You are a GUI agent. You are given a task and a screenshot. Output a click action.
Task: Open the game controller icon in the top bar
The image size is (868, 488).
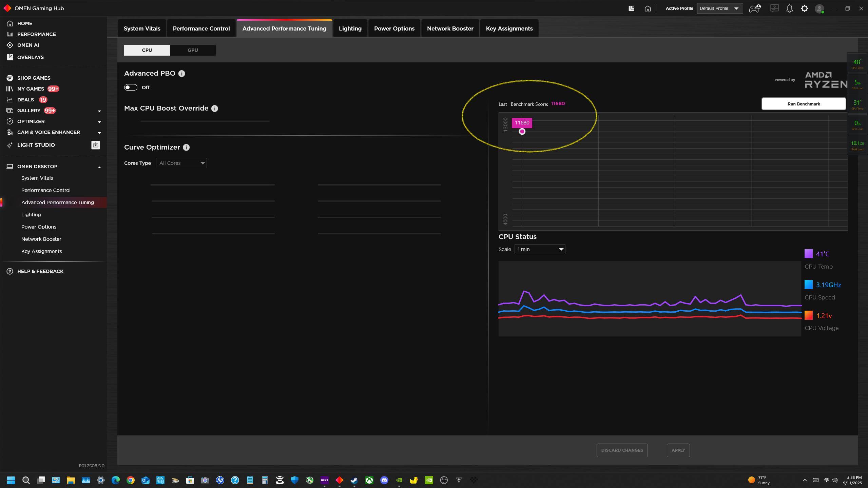tap(754, 8)
